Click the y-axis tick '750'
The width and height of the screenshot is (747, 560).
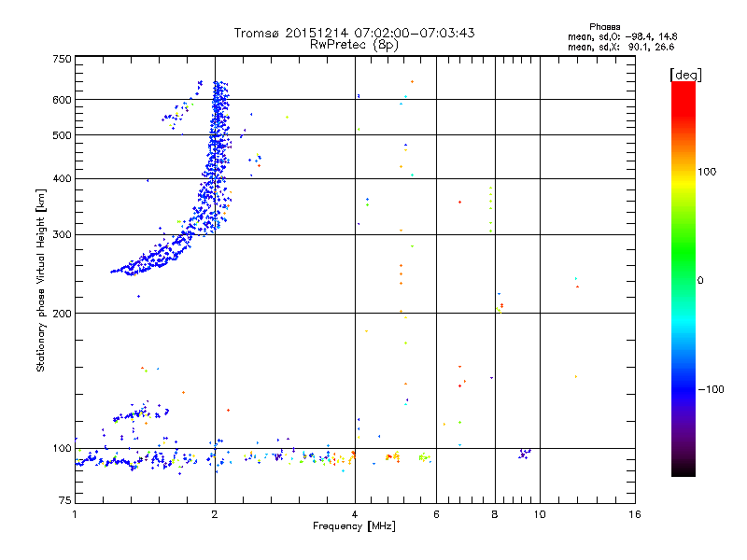click(x=62, y=59)
